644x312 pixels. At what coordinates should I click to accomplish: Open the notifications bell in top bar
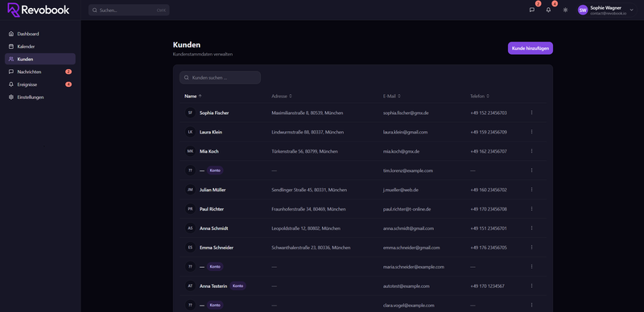pyautogui.click(x=548, y=10)
